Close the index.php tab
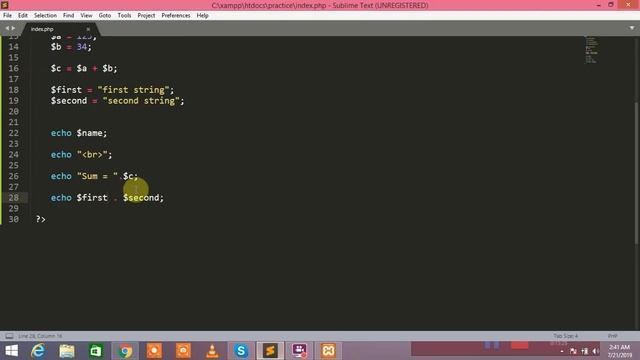This screenshot has height=360, width=640. 88,29
